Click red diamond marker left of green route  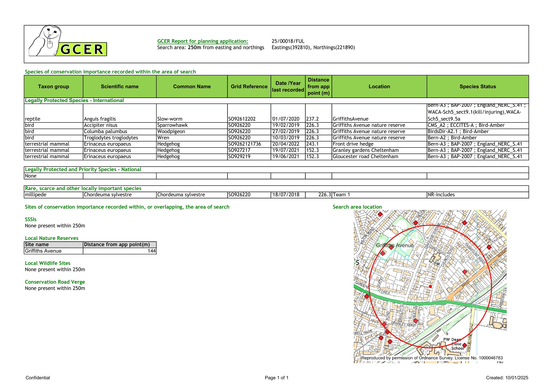pos(366,296)
